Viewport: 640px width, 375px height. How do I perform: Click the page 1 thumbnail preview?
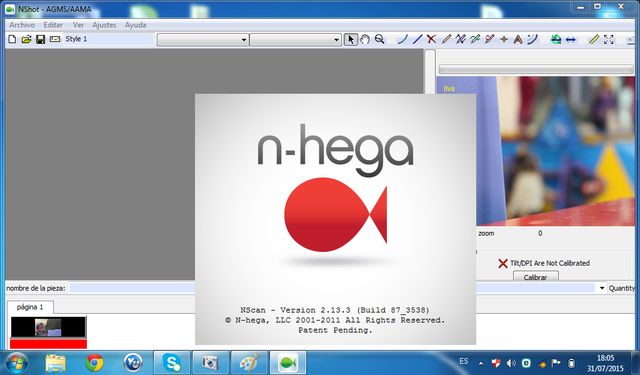coord(48,328)
